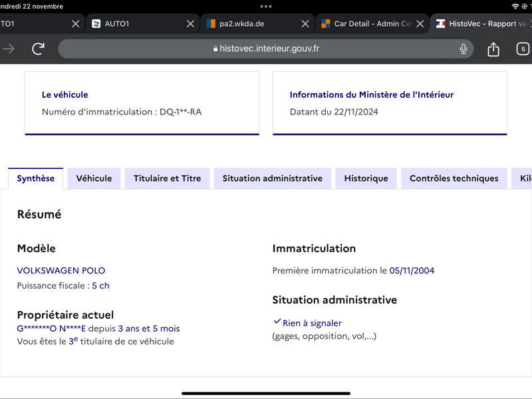This screenshot has width=532, height=399.
Task: Select the Synthèse tab
Action: pos(36,178)
